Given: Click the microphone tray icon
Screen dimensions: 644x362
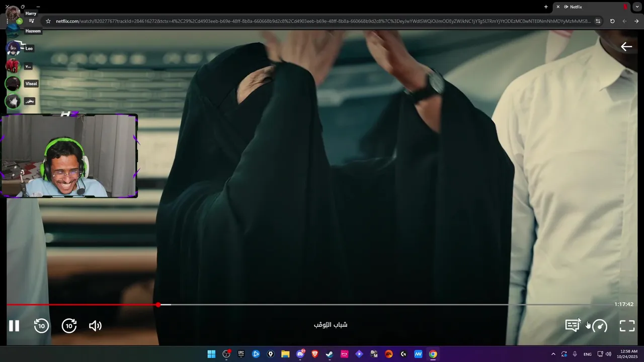Looking at the screenshot, I should (x=575, y=354).
